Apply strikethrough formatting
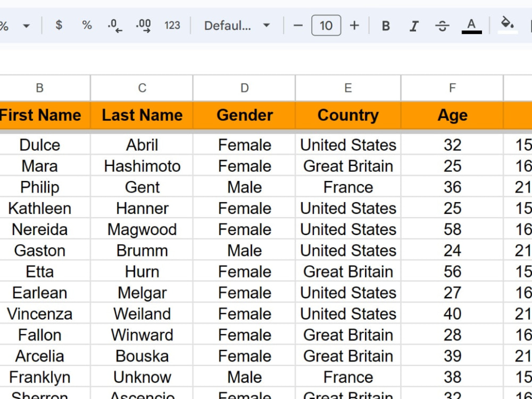 click(x=442, y=25)
